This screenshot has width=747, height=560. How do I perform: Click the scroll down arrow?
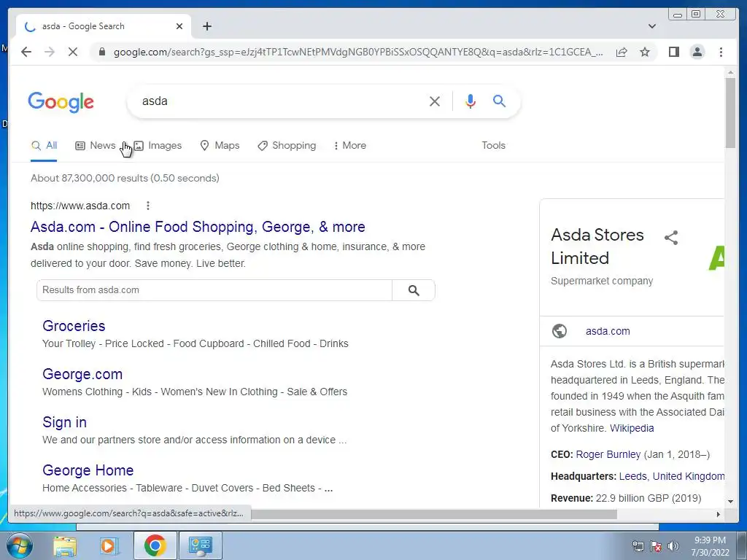click(730, 502)
